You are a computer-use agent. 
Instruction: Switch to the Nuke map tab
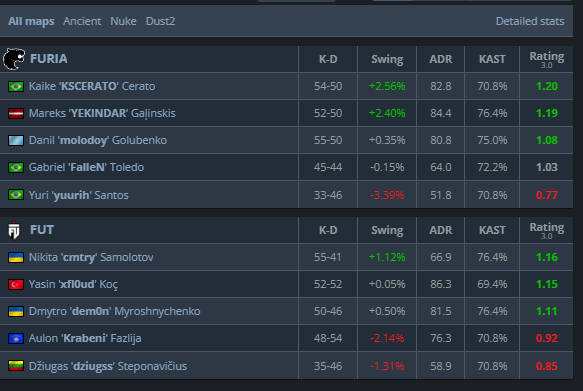point(123,21)
